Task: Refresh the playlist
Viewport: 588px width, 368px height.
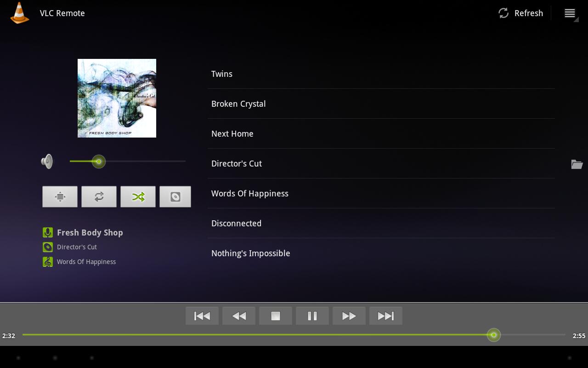Action: click(x=520, y=13)
